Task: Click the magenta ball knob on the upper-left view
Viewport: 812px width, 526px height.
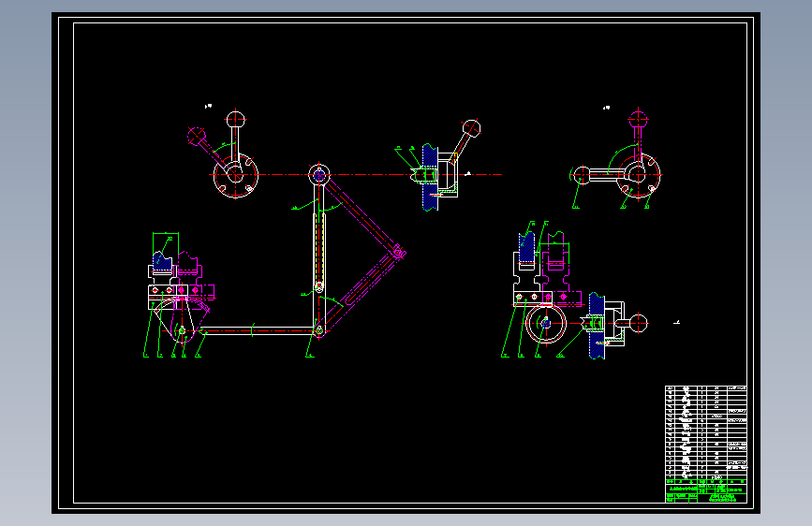Action: pos(197,136)
